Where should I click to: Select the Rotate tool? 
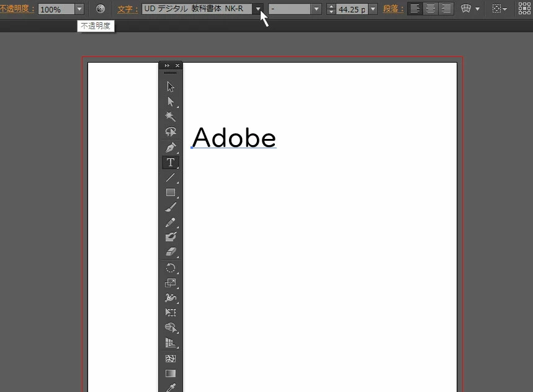[x=171, y=268]
